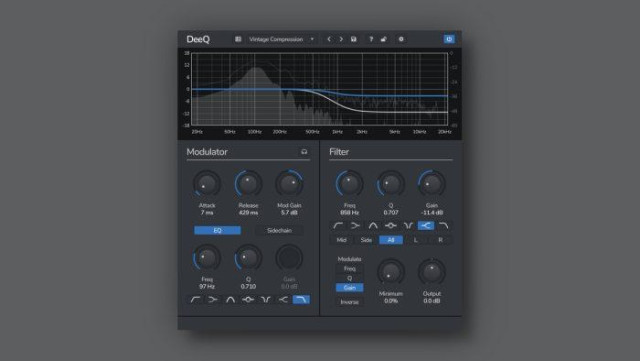Save the current preset via disk icon

[354, 39]
